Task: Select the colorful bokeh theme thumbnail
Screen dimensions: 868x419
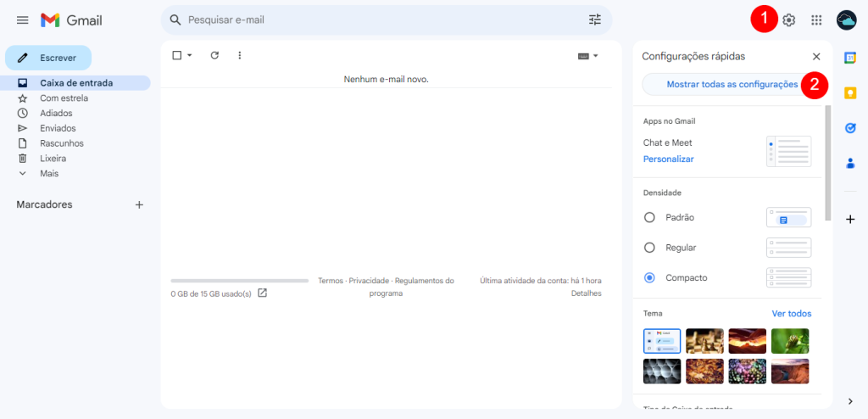Action: pyautogui.click(x=748, y=371)
